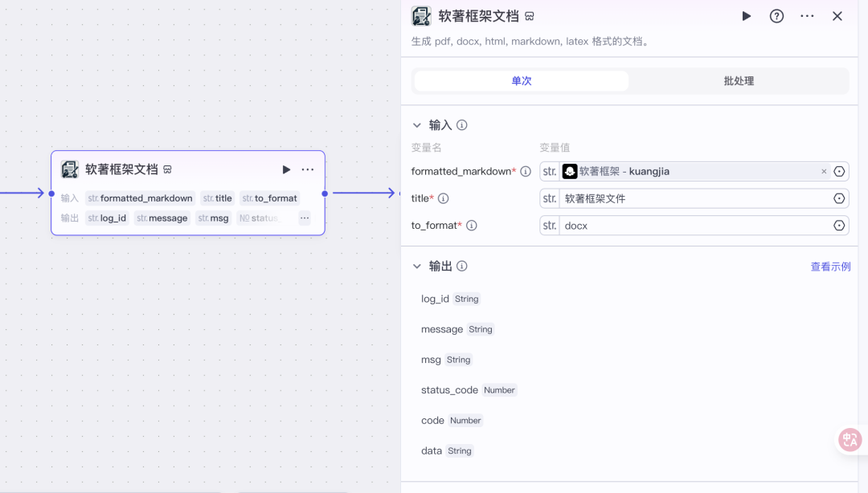868x493 pixels.
Task: Click the message String output row
Action: pos(457,329)
